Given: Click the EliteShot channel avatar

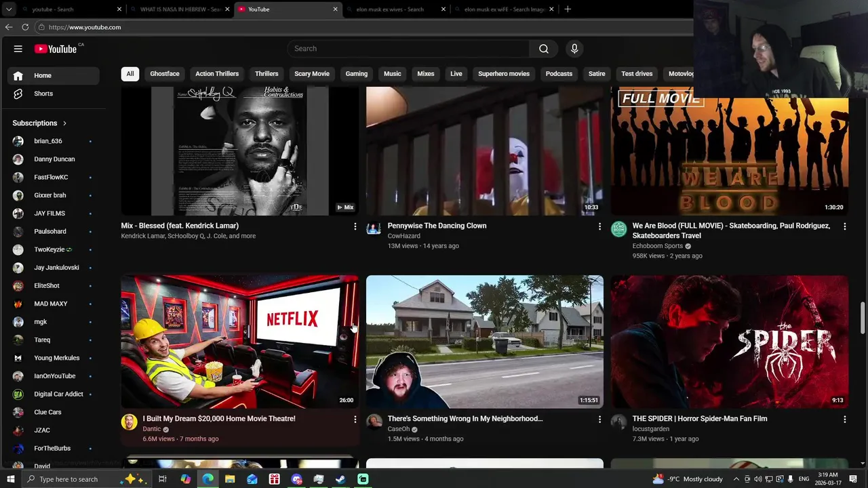Looking at the screenshot, I should pos(18,285).
